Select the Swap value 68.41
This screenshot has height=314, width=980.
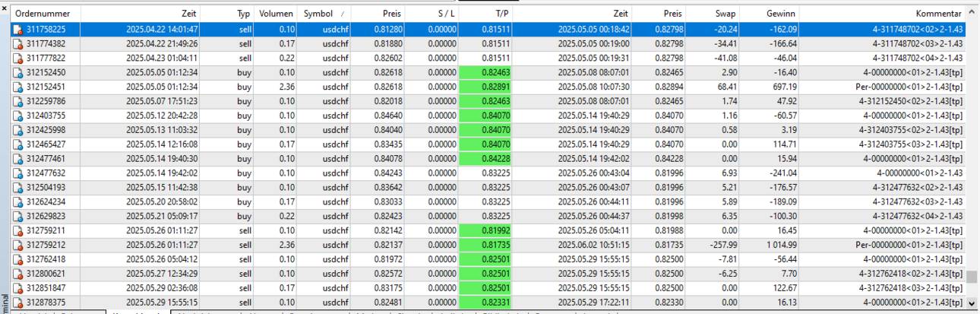pos(724,87)
